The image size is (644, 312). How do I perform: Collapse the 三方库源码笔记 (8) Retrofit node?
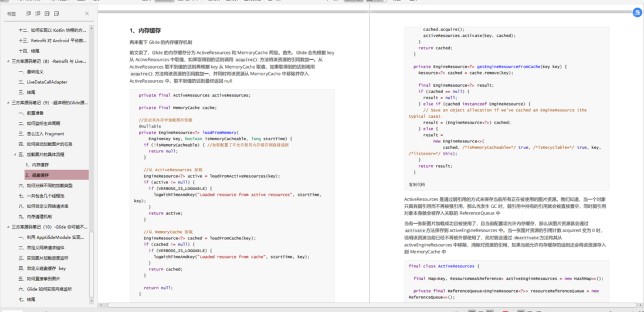8,61
